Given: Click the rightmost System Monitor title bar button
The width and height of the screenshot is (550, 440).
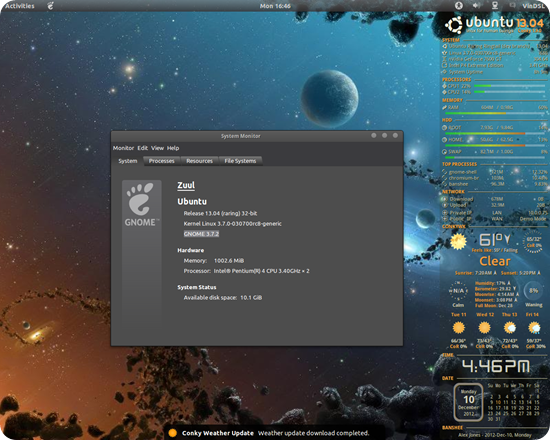Looking at the screenshot, I should [395, 135].
